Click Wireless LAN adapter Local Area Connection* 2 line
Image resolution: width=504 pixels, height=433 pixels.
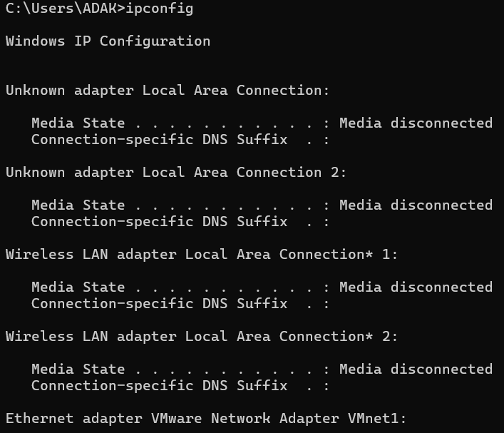tap(202, 337)
